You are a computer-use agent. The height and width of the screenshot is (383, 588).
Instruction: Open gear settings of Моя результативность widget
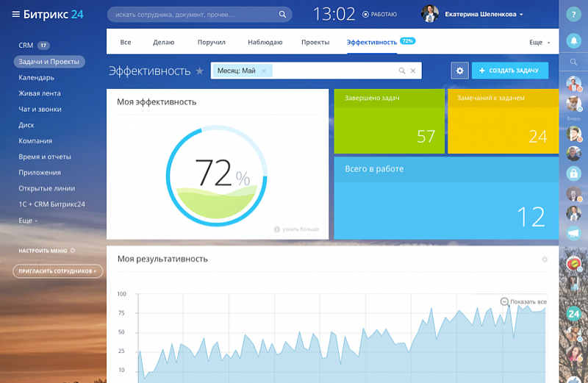(x=545, y=259)
